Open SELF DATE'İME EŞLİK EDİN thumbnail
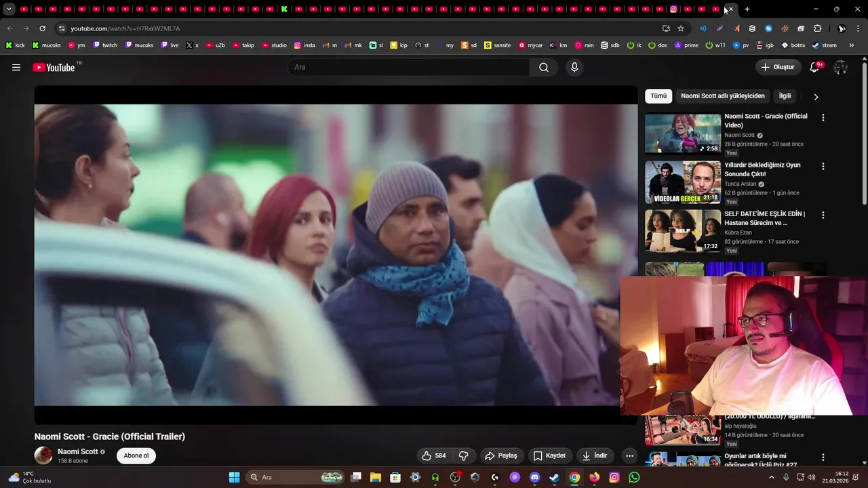Screen dimensions: 868x488 click(x=683, y=231)
